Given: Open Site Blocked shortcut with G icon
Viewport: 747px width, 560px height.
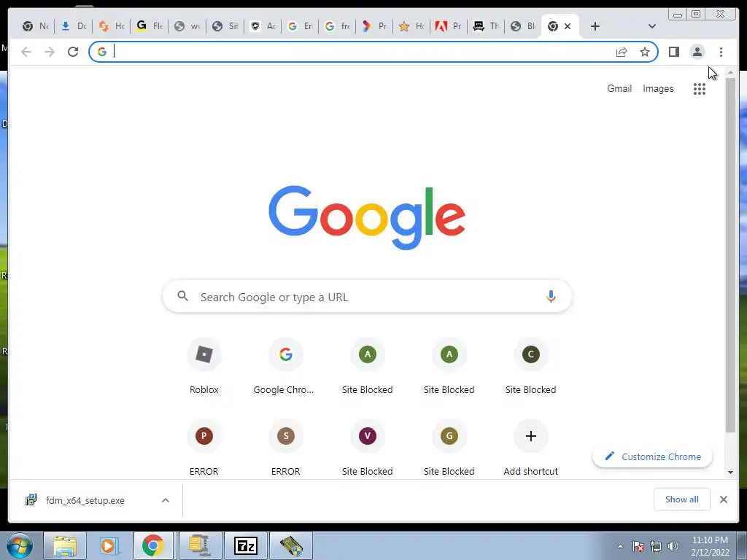Looking at the screenshot, I should 449,448.
